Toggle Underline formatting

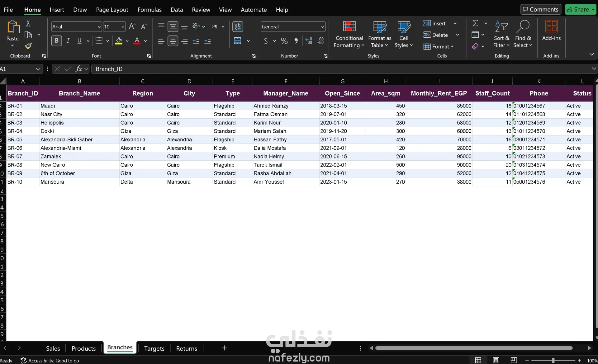point(79,41)
